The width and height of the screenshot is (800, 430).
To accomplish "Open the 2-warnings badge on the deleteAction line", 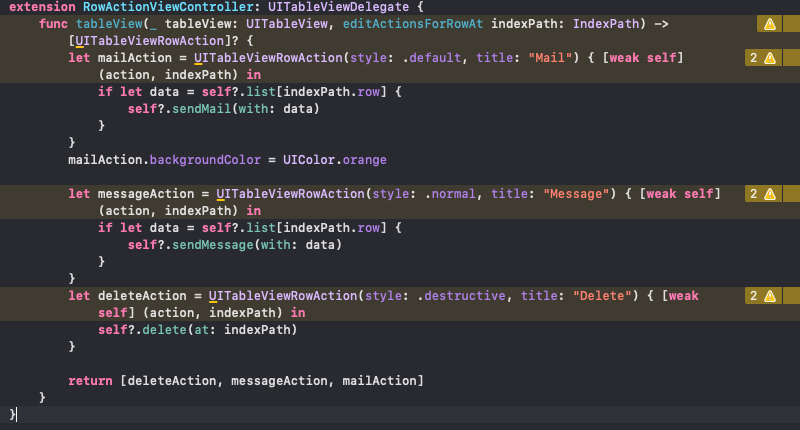I will [763, 296].
